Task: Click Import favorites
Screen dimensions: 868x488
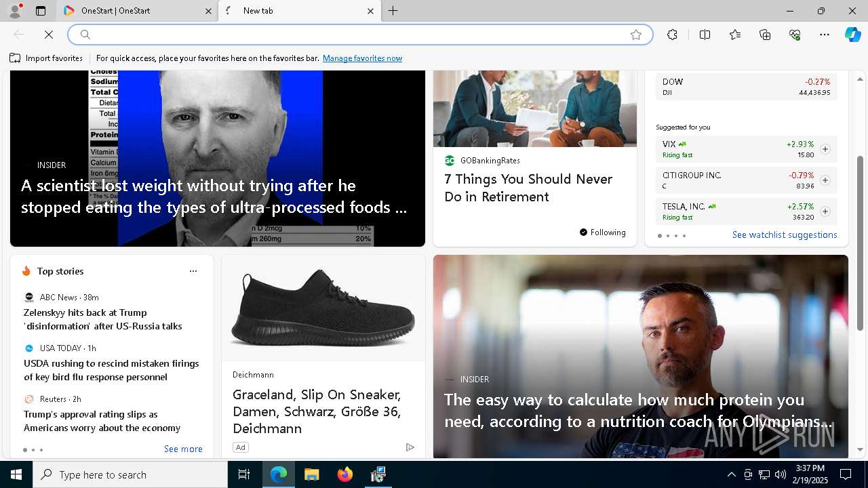Action: [46, 58]
